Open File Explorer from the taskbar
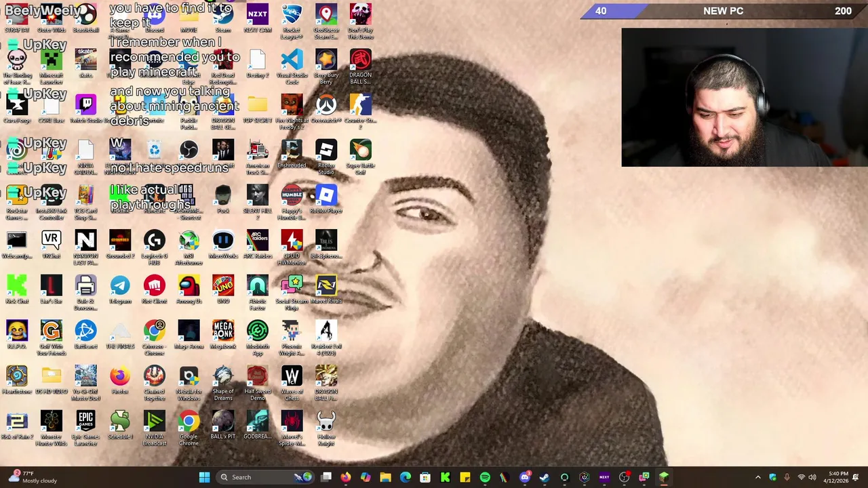The height and width of the screenshot is (488, 868). 385,477
